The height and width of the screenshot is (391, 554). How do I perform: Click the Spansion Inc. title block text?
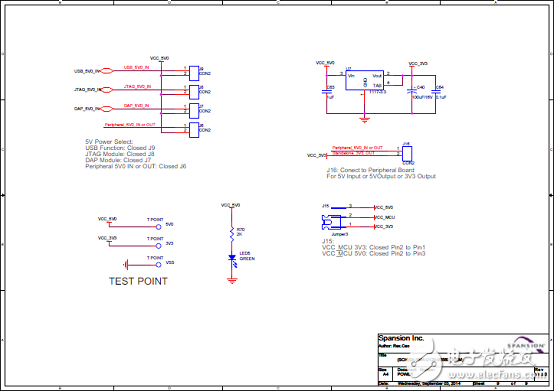pos(401,338)
